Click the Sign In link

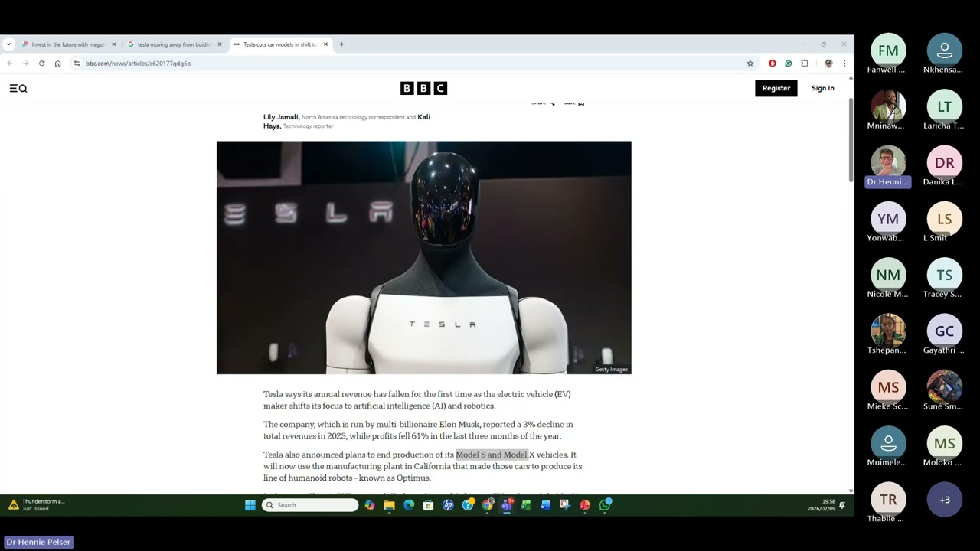(x=823, y=88)
